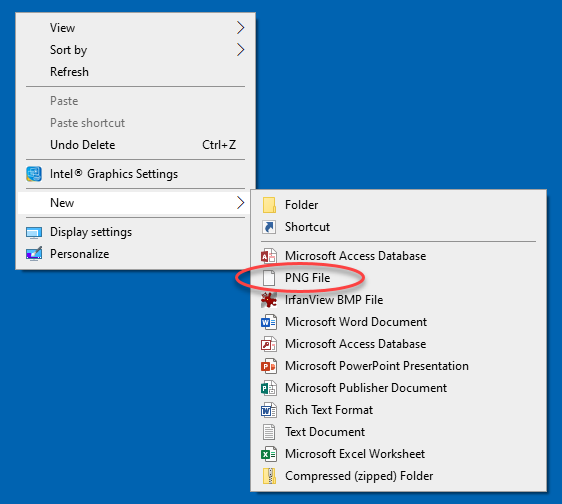This screenshot has width=562, height=504.
Task: Click the Microsoft Word Document icon
Action: [269, 322]
